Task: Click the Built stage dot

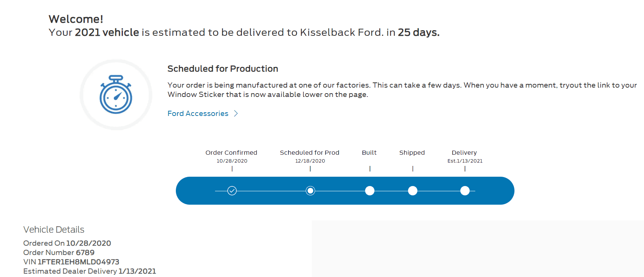Action: [x=370, y=191]
